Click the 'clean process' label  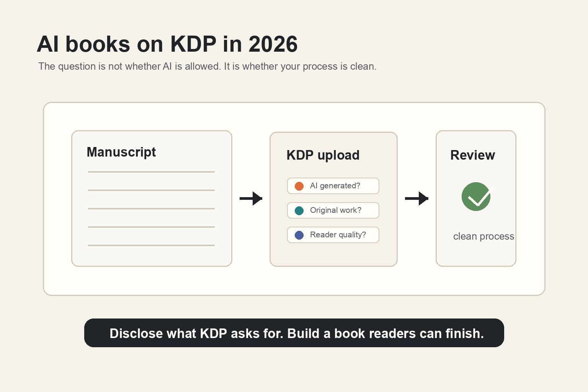coord(483,237)
